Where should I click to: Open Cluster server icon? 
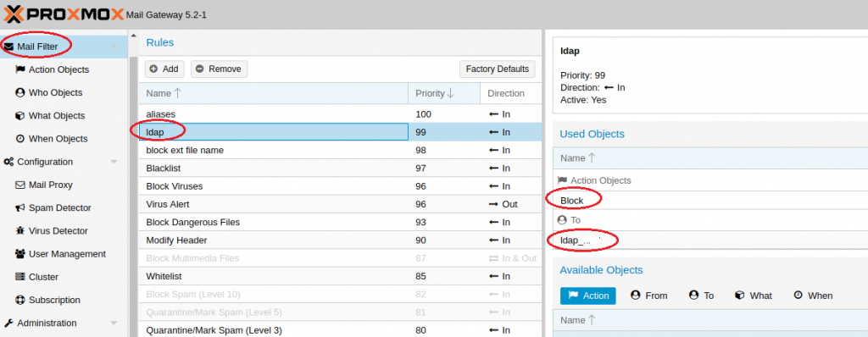tap(20, 277)
